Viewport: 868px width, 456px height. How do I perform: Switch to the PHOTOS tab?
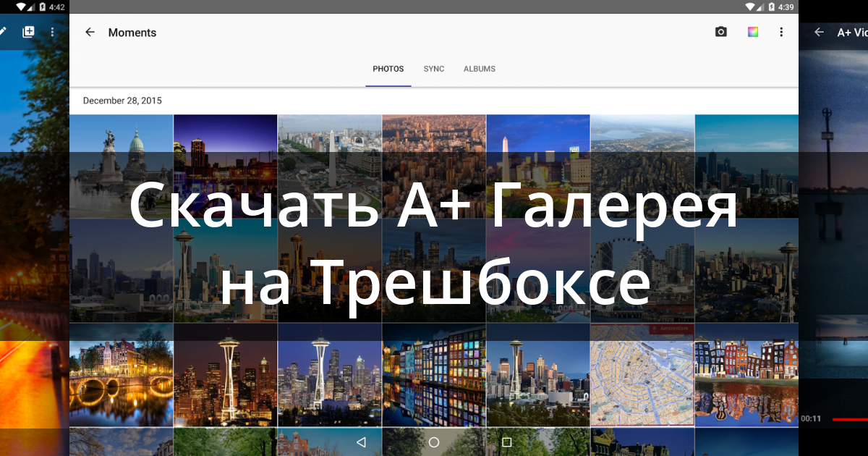(x=388, y=69)
